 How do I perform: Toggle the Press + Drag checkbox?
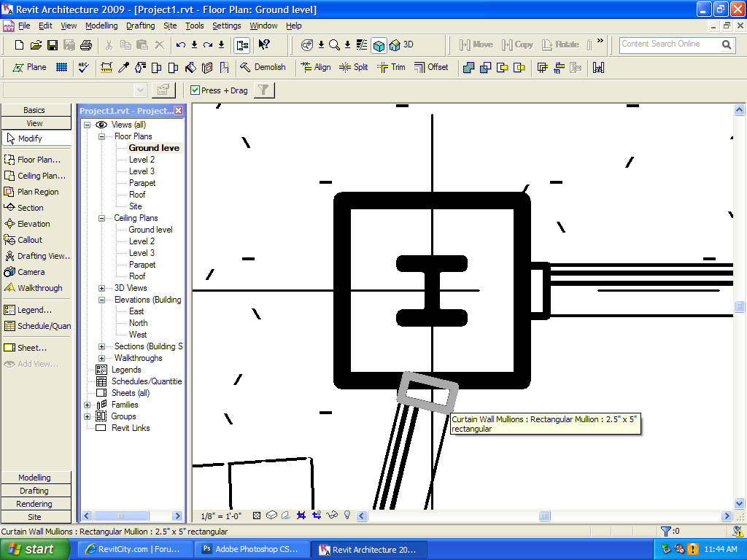195,90
